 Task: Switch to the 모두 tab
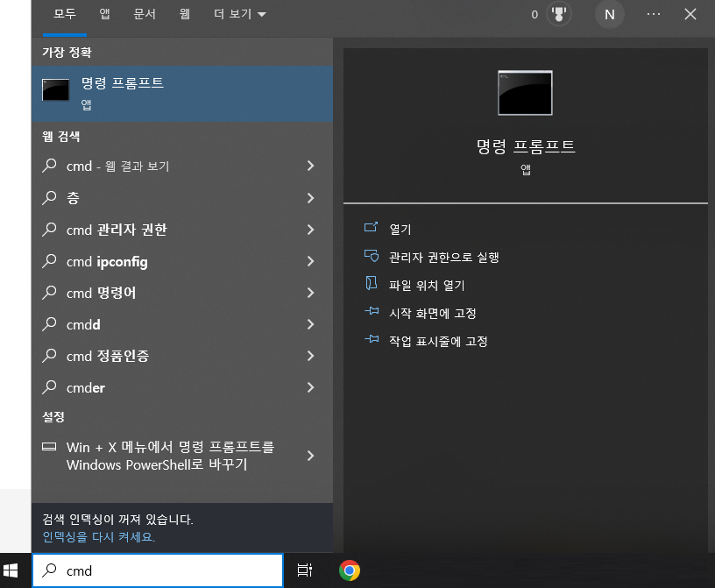pyautogui.click(x=65, y=15)
